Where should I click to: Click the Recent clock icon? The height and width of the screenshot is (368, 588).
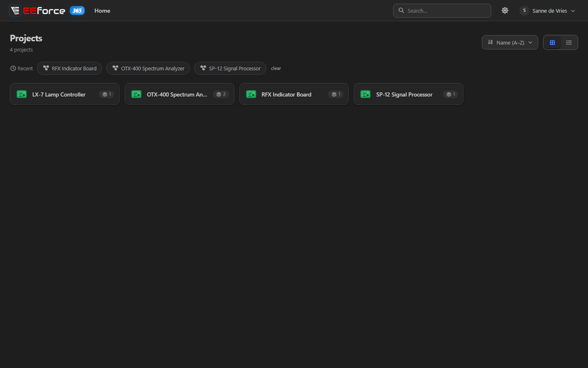[x=13, y=68]
